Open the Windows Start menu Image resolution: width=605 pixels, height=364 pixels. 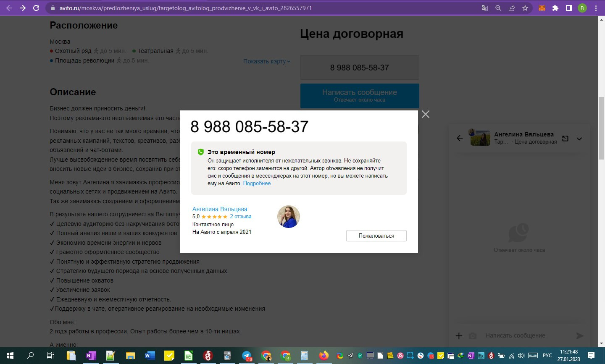pos(10,356)
